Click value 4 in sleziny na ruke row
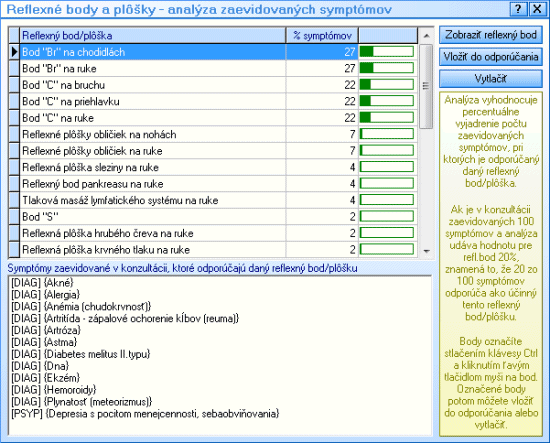 [x=352, y=167]
